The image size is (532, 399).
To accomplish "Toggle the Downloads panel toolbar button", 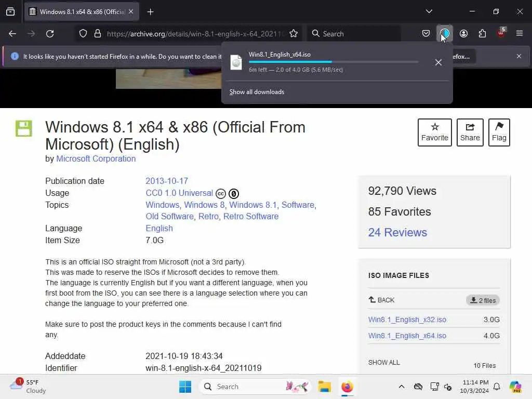I will (x=445, y=34).
